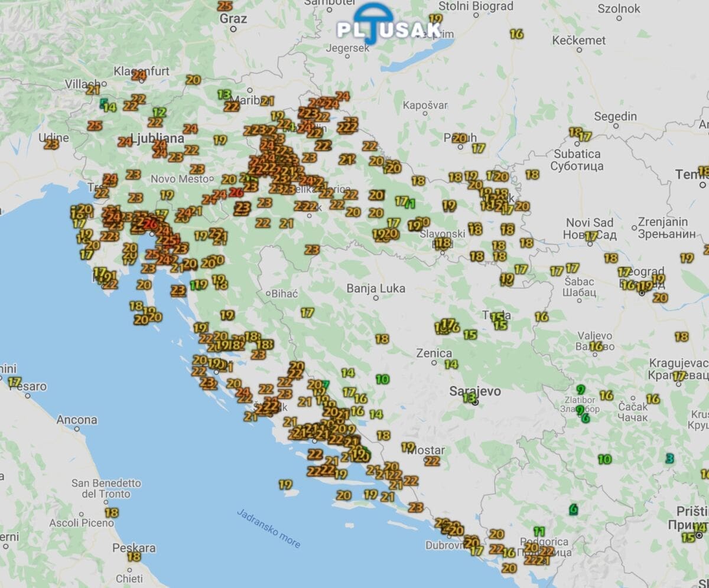Click the 17 marker near Pesaro
Viewport: 709px width, 588px height.
tap(15, 382)
